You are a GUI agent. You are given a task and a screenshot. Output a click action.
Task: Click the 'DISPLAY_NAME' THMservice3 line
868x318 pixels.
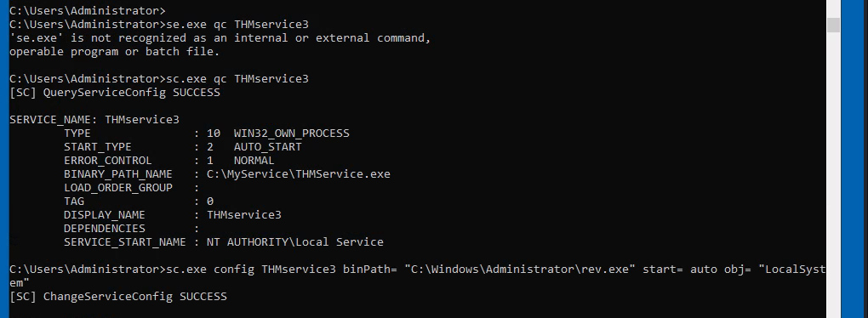[x=172, y=214]
